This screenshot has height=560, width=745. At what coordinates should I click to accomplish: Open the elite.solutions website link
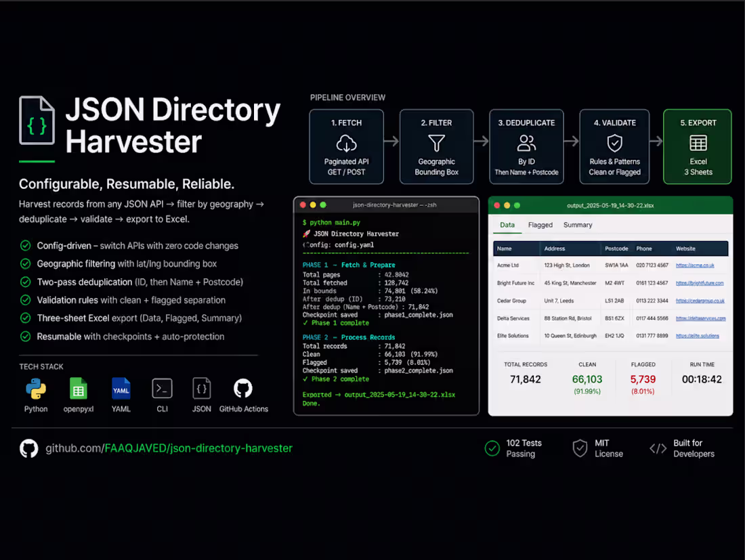[x=697, y=336]
